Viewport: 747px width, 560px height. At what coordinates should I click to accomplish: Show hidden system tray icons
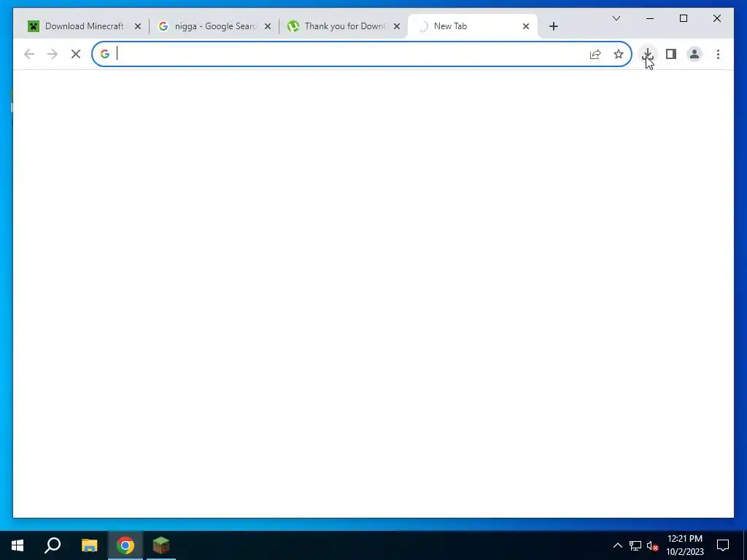point(617,545)
